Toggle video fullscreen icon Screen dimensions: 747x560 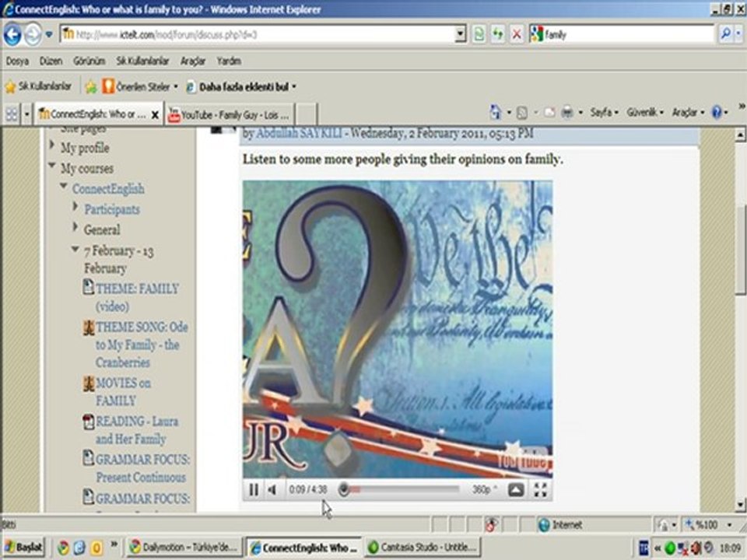pos(540,489)
